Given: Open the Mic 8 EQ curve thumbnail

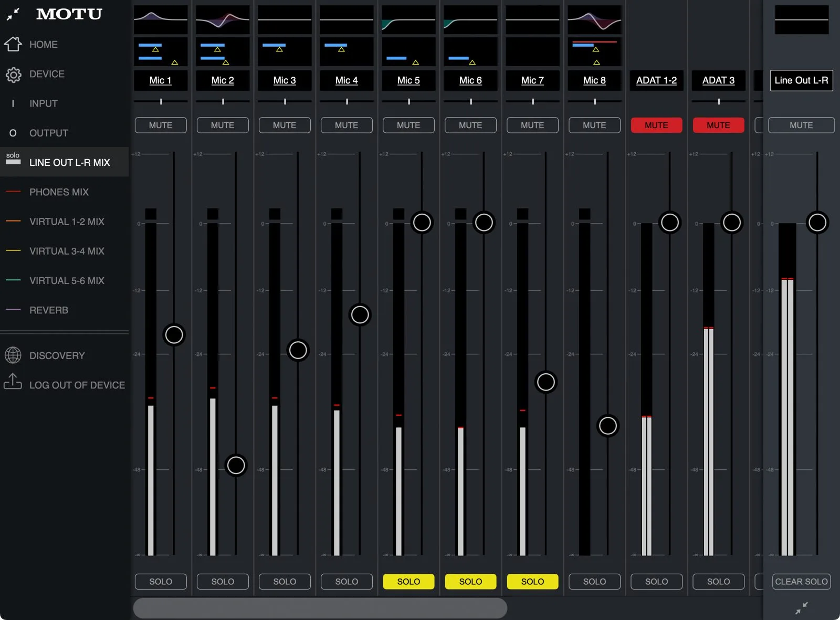Looking at the screenshot, I should click(x=594, y=19).
